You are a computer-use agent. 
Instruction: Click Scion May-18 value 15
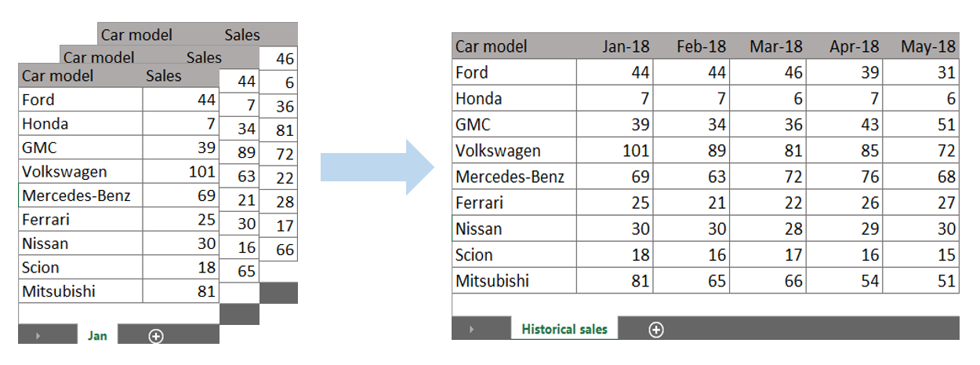click(x=920, y=254)
